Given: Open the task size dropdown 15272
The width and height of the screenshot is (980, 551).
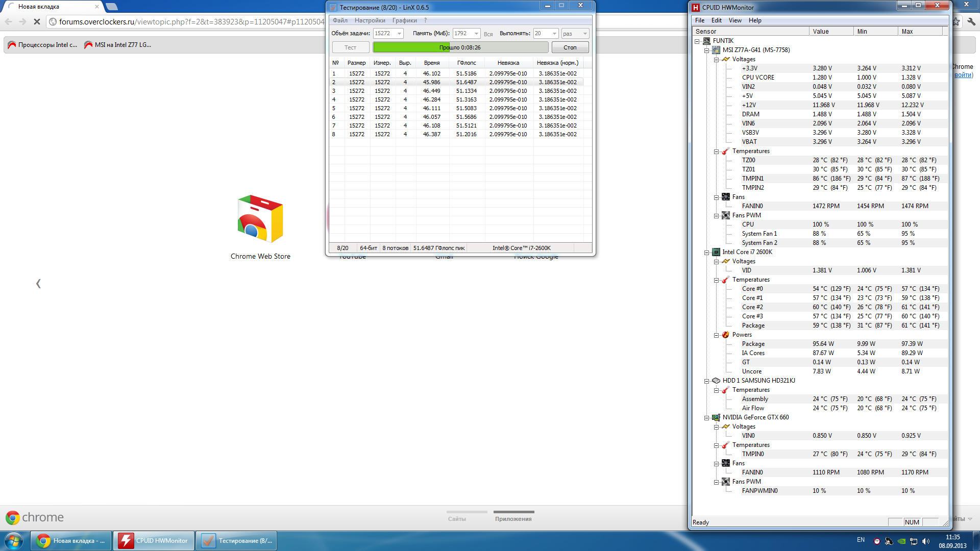Looking at the screenshot, I should point(399,34).
